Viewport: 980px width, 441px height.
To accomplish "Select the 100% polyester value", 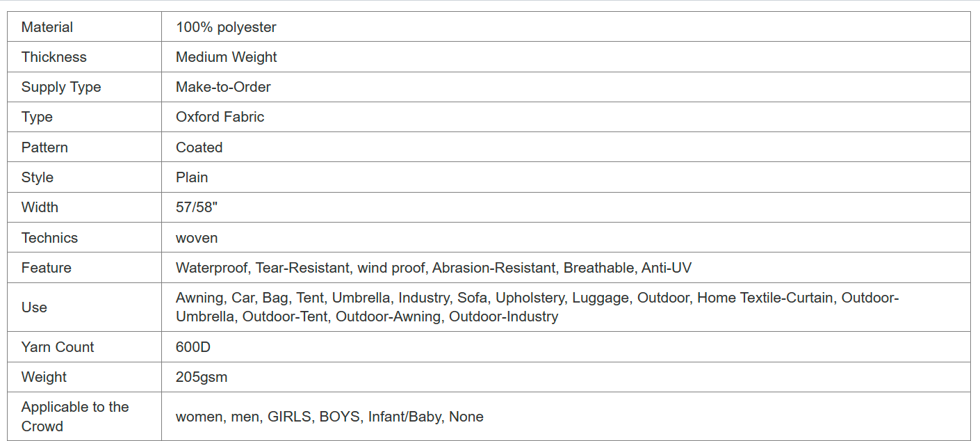I will 226,27.
